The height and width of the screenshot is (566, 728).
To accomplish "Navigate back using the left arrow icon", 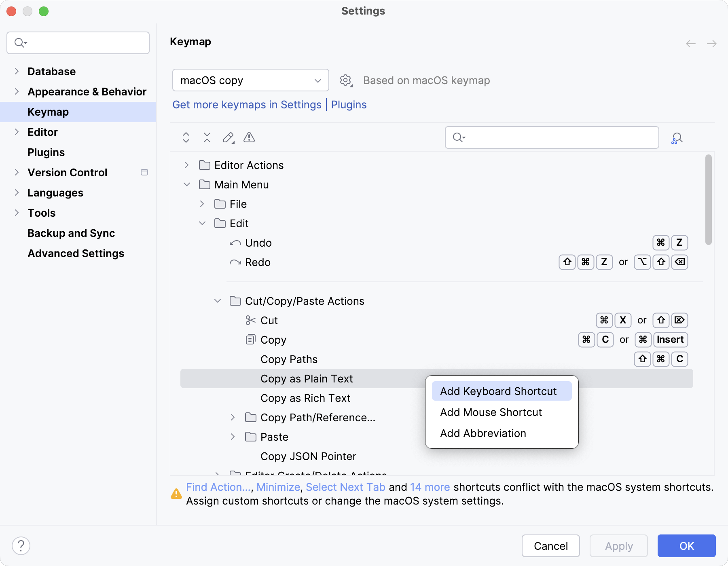I will click(x=690, y=44).
